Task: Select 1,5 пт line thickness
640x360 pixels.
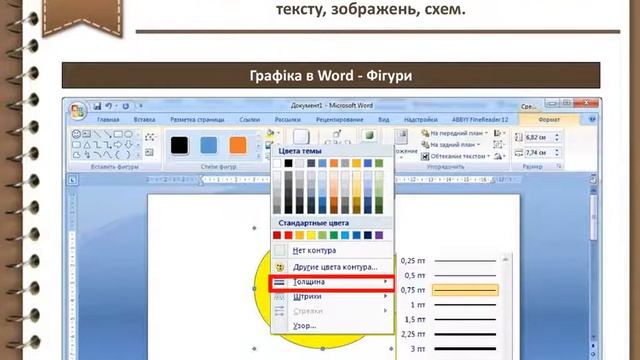Action: pos(449,320)
